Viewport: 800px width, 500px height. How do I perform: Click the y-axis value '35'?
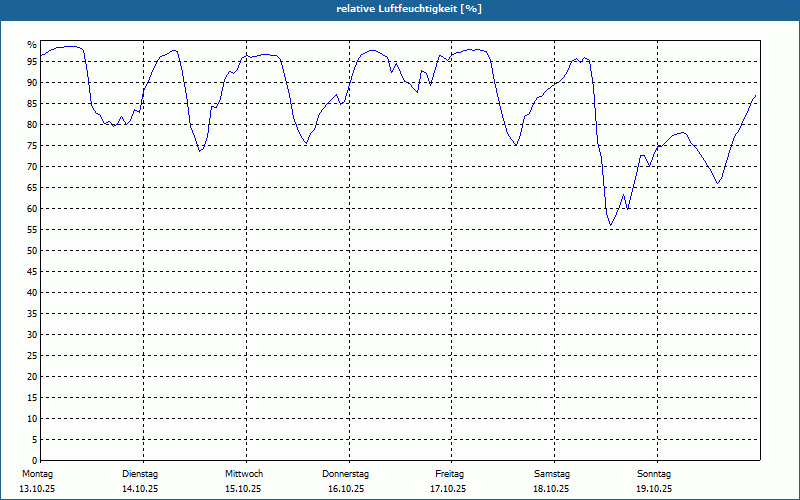tap(32, 314)
